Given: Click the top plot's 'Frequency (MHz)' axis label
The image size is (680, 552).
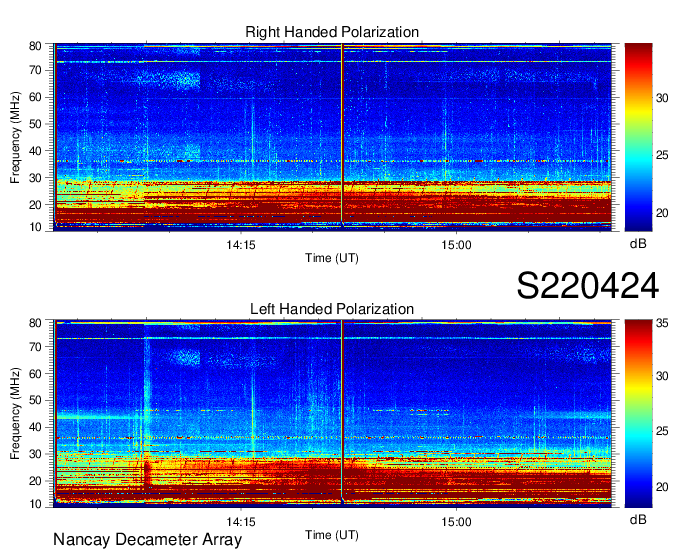Looking at the screenshot, I should tap(15, 137).
